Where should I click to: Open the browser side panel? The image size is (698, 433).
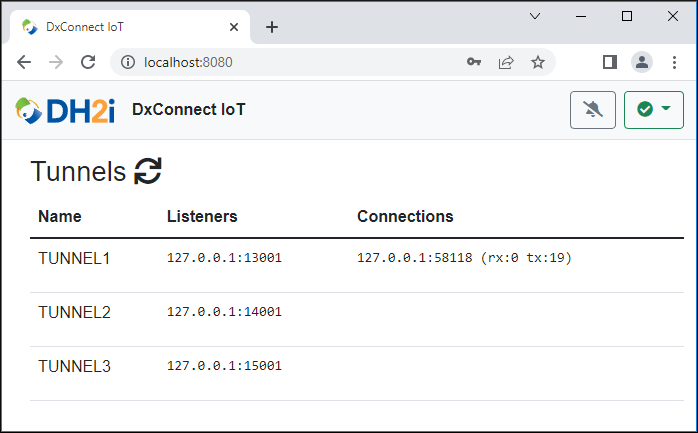click(609, 62)
